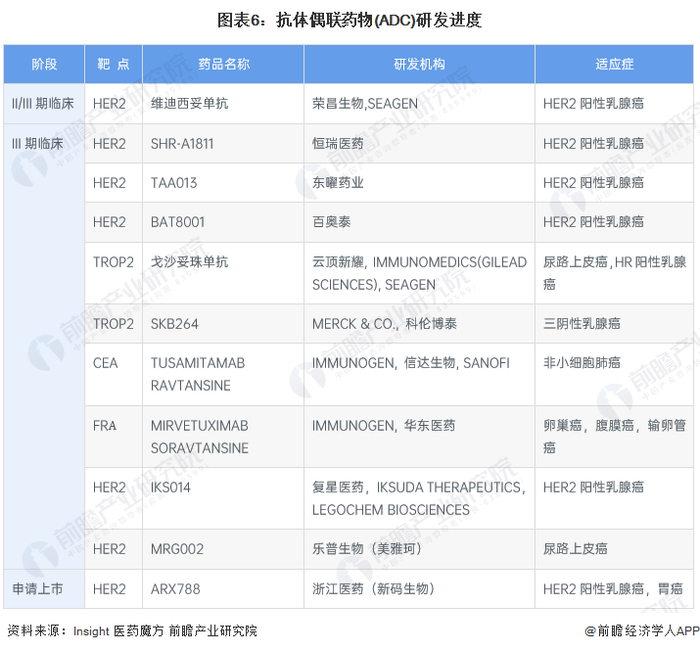Click drug name IKS014
Image resolution: width=700 pixels, height=651 pixels.
[170, 487]
